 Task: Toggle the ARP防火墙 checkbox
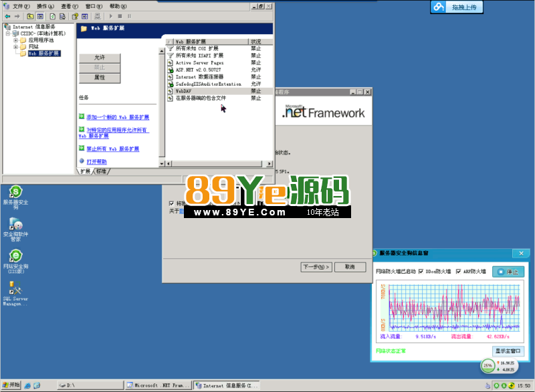coord(459,272)
